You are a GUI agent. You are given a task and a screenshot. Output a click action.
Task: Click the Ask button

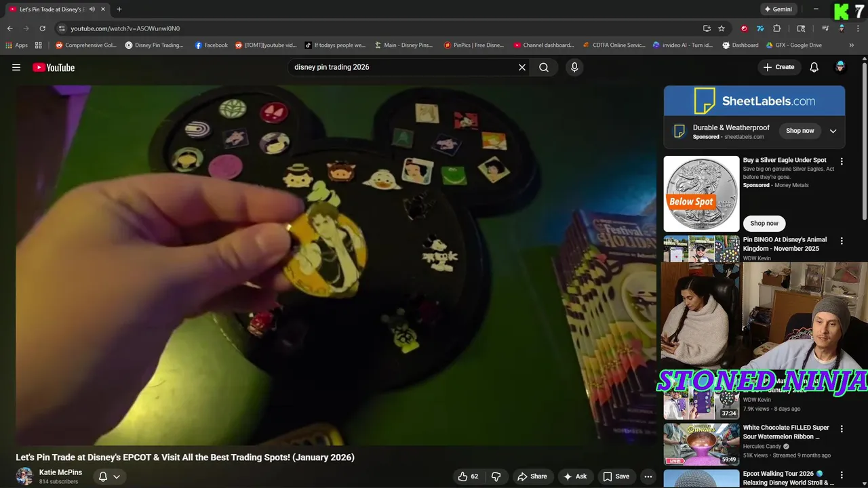pyautogui.click(x=574, y=476)
